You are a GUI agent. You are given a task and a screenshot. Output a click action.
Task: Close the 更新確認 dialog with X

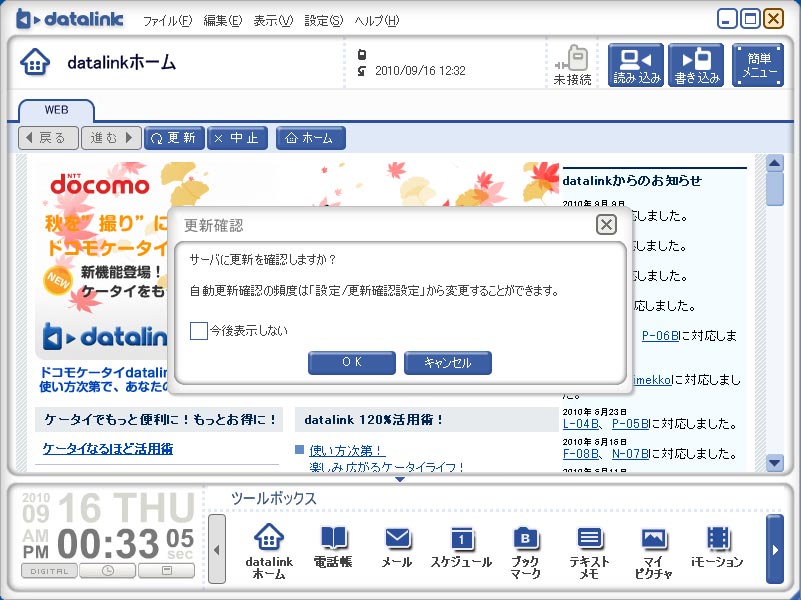(x=606, y=225)
